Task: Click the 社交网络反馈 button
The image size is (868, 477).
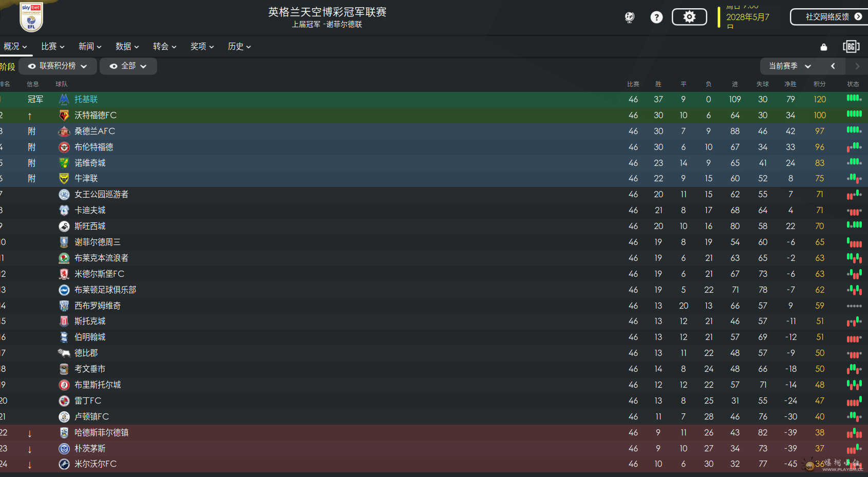Action: click(829, 17)
